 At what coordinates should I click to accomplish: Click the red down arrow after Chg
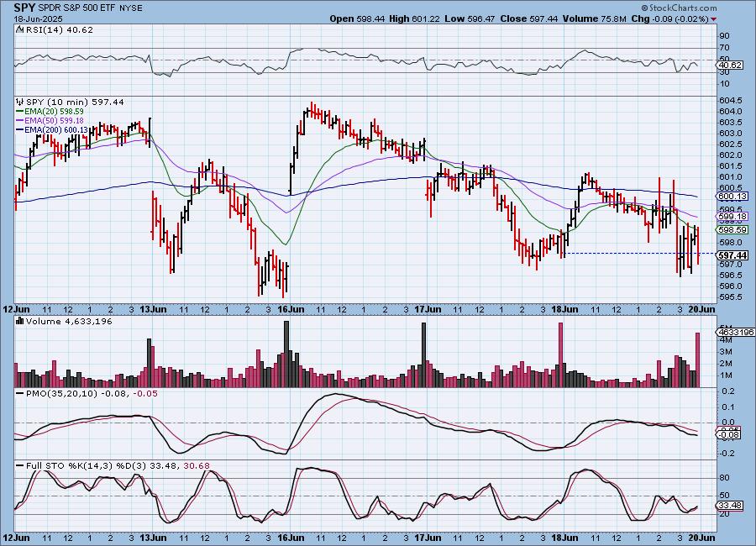tap(713, 18)
